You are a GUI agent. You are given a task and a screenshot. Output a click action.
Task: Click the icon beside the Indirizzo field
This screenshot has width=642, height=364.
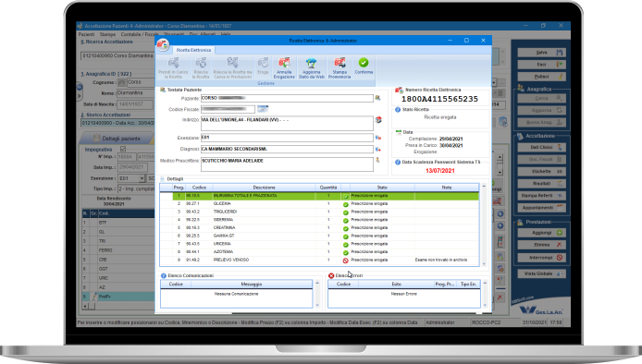point(378,120)
